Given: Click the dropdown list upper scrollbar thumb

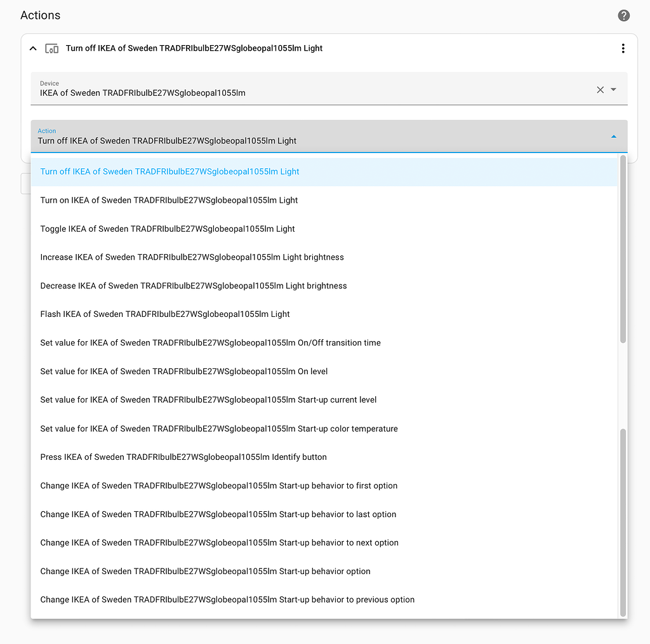Looking at the screenshot, I should coord(623,249).
